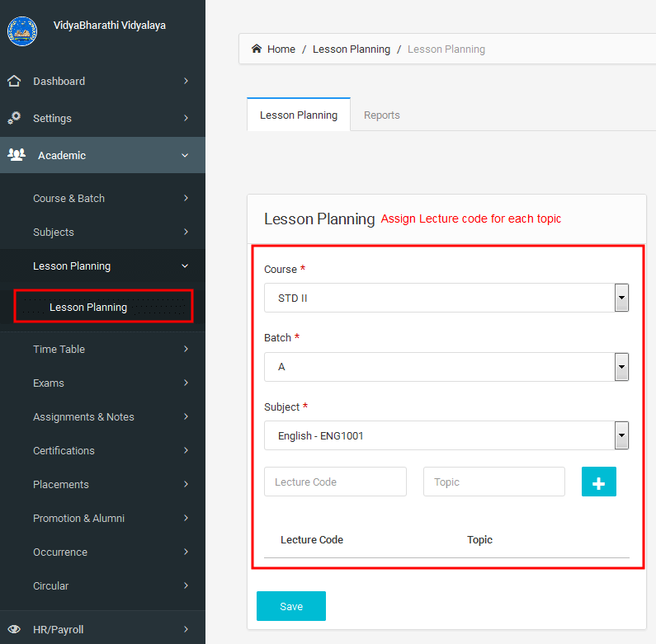Focus the Topic input field

[x=494, y=482]
